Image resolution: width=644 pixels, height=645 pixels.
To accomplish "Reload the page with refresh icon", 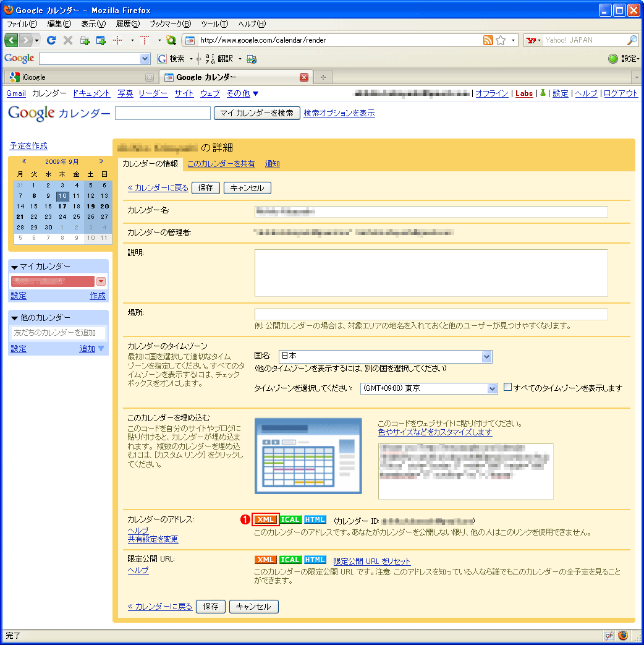I will coord(51,40).
